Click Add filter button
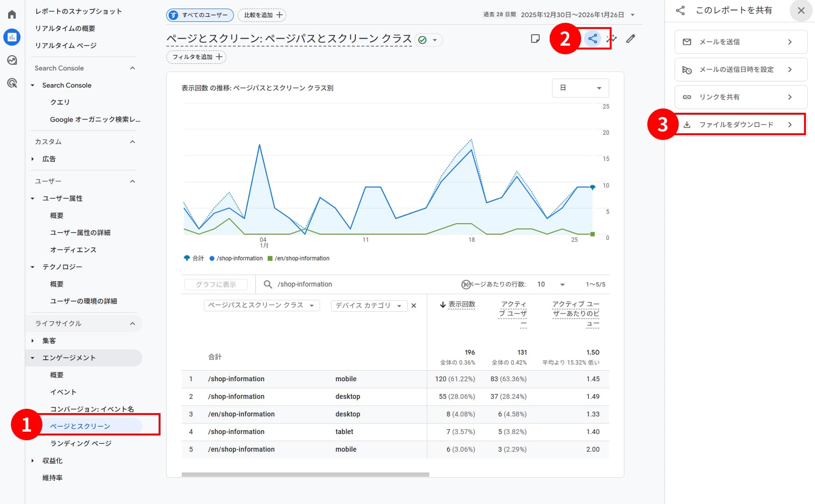815x504 pixels. pos(196,57)
